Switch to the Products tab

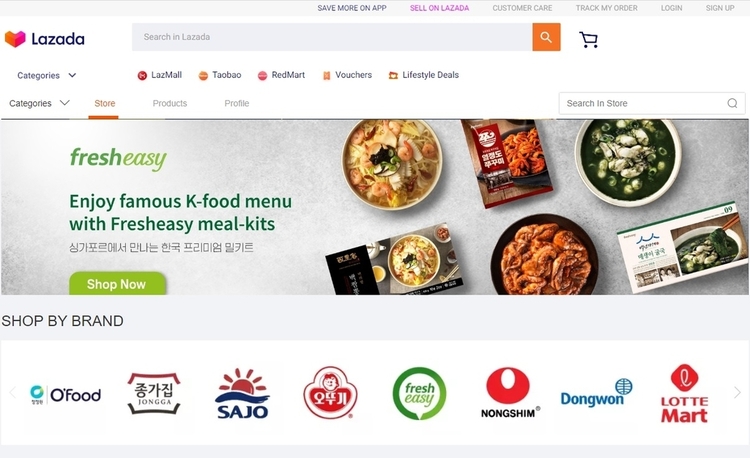170,103
